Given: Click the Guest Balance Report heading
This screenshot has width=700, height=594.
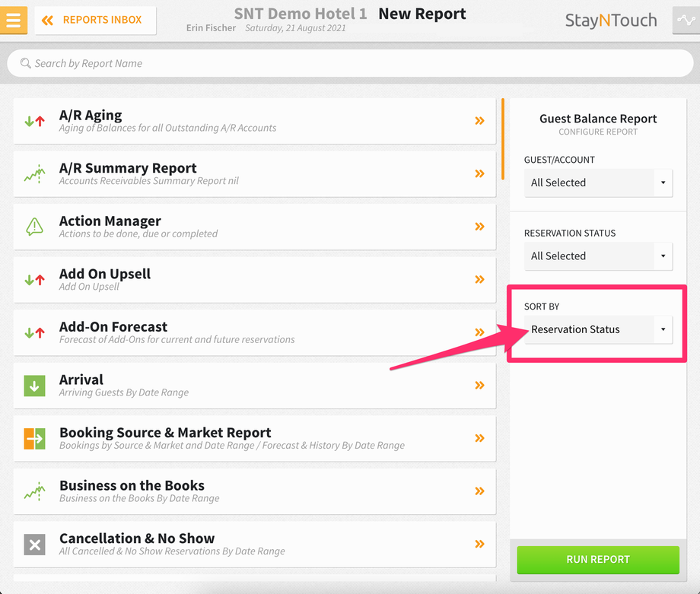Looking at the screenshot, I should click(598, 119).
